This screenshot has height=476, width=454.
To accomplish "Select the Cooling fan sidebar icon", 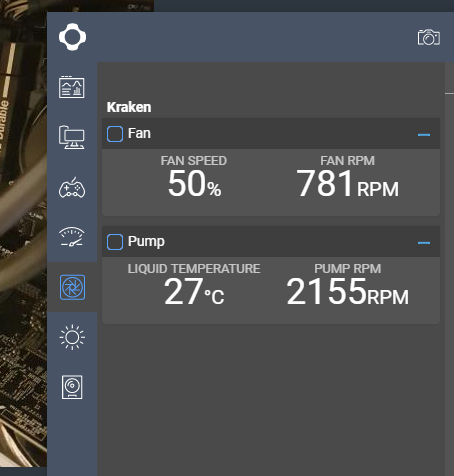I will click(x=72, y=287).
